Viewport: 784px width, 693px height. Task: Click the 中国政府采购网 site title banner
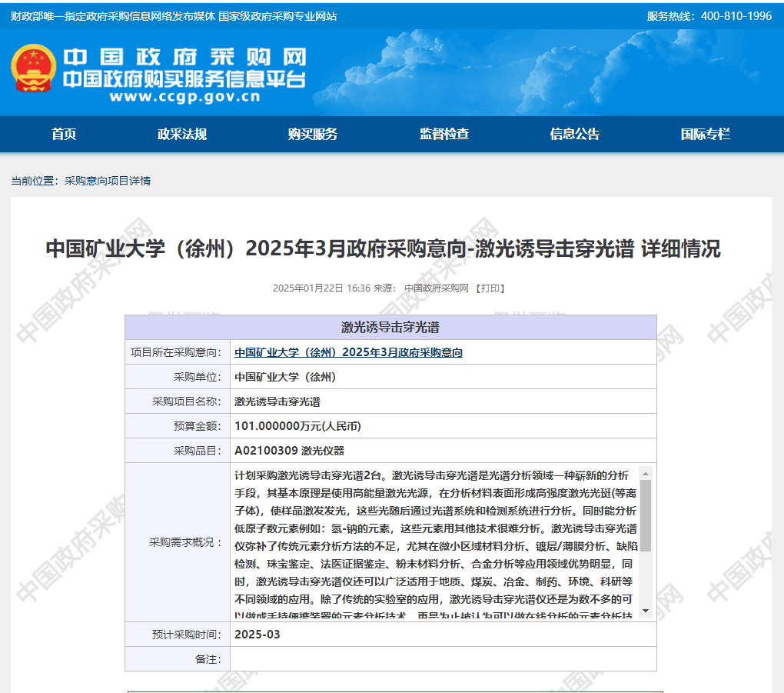pos(184,57)
